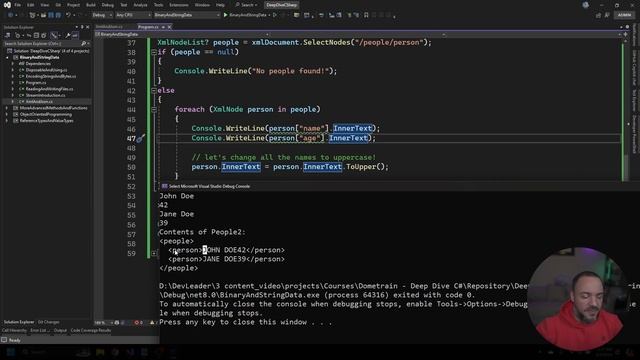The height and width of the screenshot is (360, 640).
Task: Open the BinaryAndStringData startup project dropdown
Action: tap(187, 15)
